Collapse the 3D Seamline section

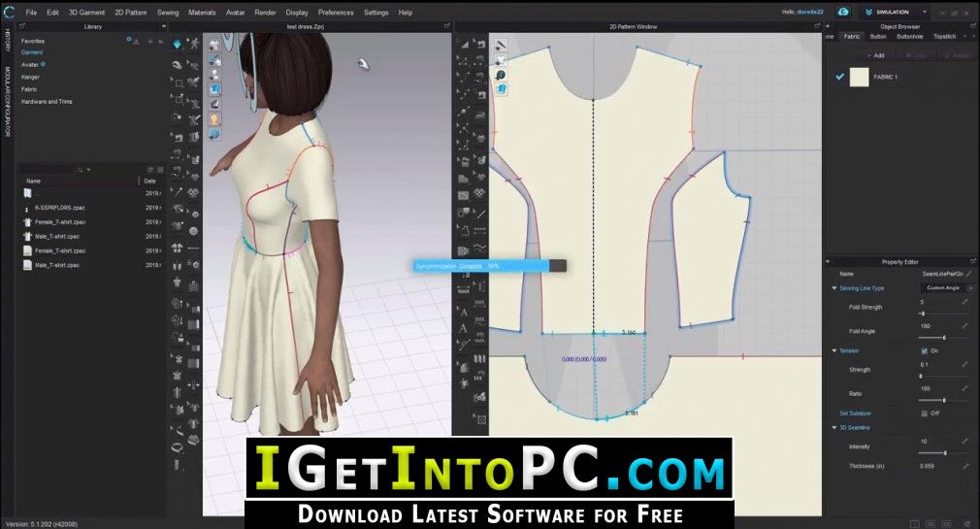(833, 428)
